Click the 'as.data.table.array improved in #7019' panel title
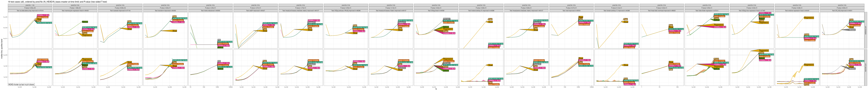868x91 pixels. [x=30, y=11]
